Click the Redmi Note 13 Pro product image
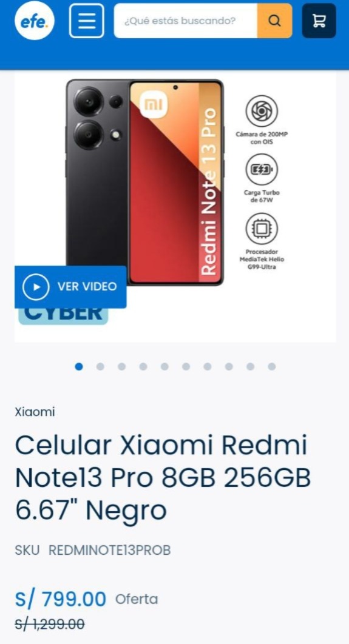 point(144,183)
